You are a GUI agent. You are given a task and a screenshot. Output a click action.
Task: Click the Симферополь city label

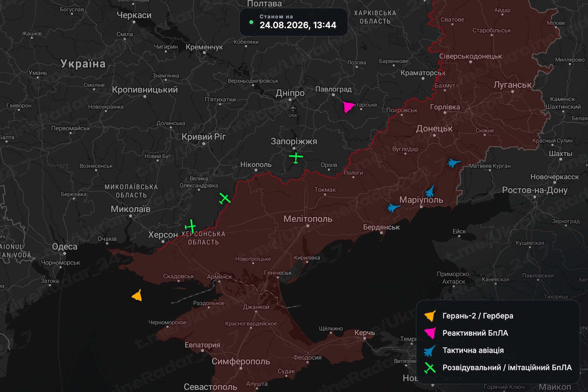241,362
